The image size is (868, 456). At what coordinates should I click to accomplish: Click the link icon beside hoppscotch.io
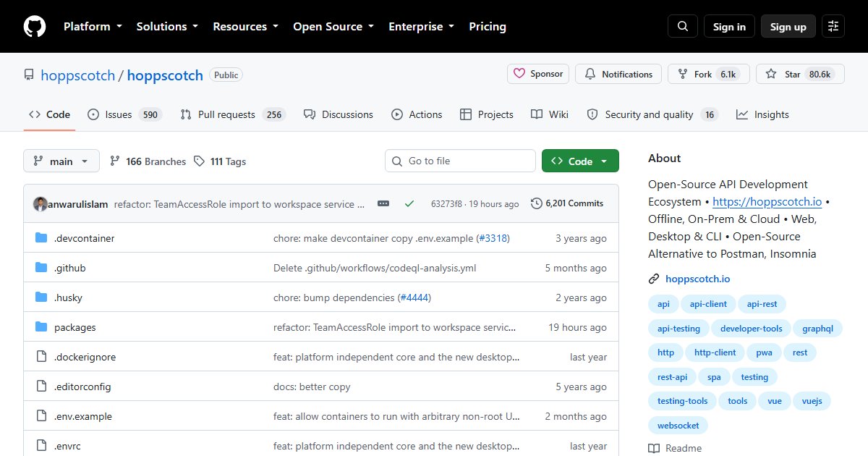(654, 279)
